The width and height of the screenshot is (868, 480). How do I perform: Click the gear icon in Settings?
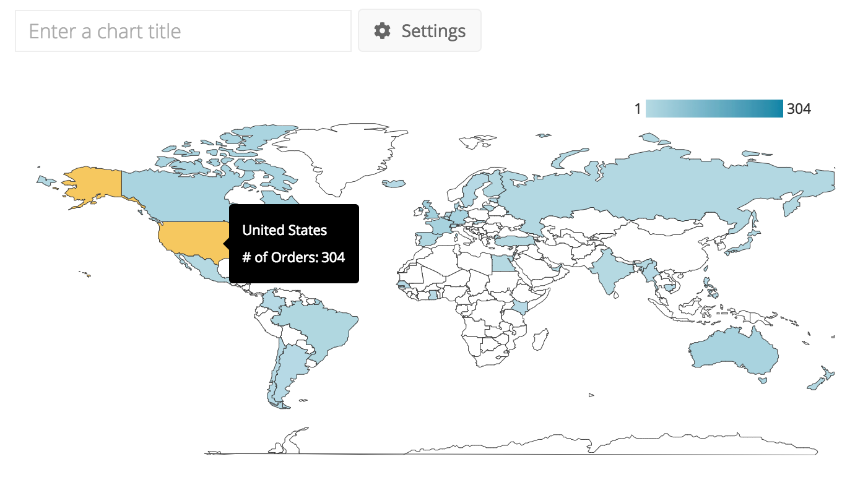(383, 31)
